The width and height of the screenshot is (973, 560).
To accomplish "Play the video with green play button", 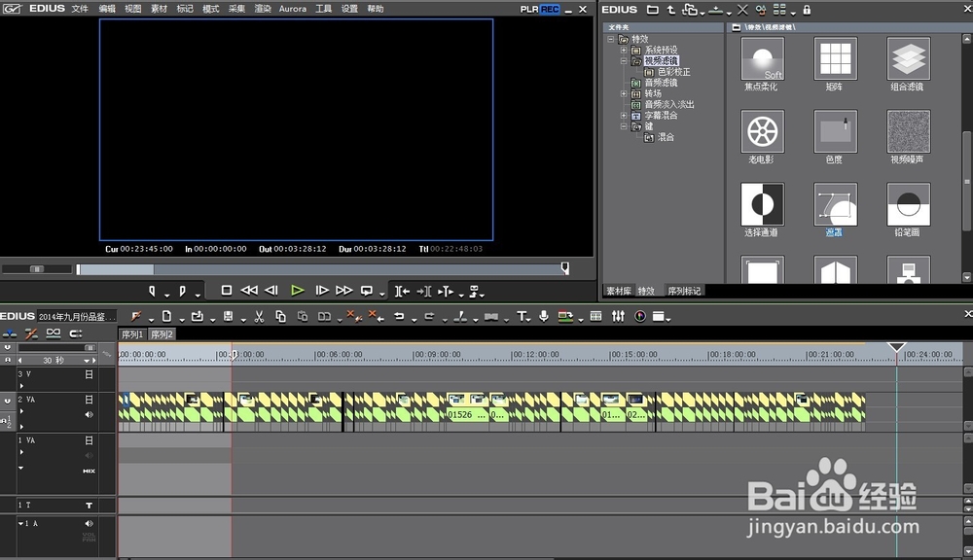I will point(297,291).
